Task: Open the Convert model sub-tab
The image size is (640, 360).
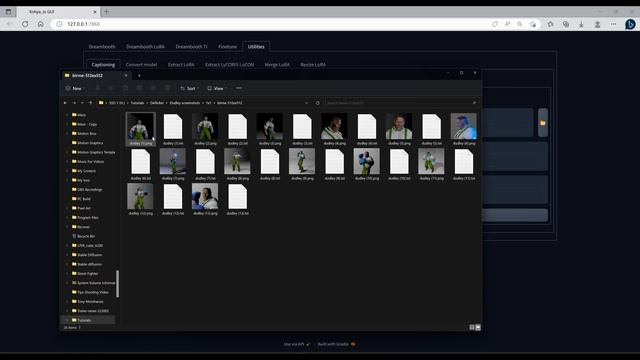Action: click(141, 64)
